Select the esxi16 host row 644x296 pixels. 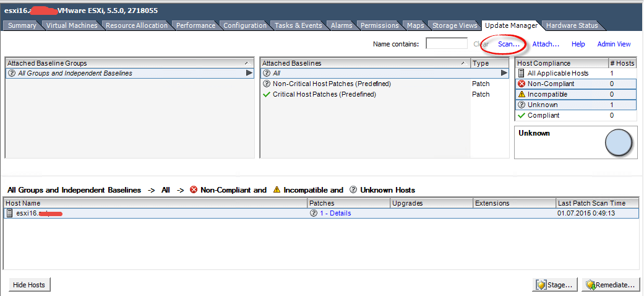click(322, 214)
